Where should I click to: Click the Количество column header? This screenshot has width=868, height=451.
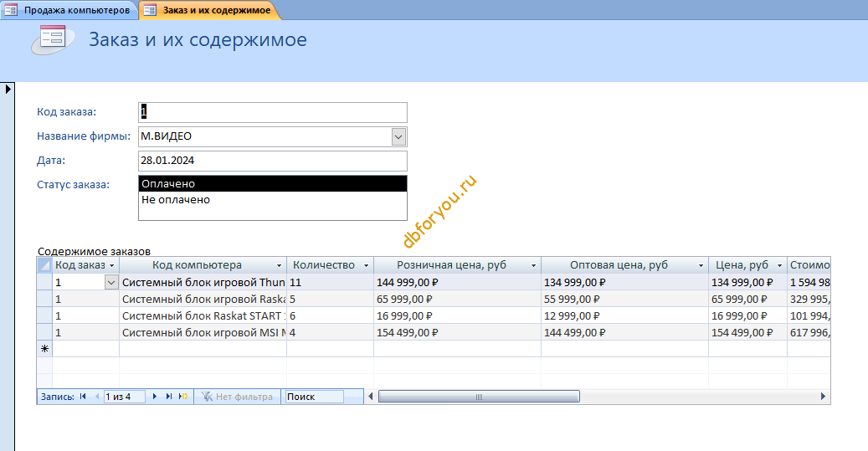(330, 265)
